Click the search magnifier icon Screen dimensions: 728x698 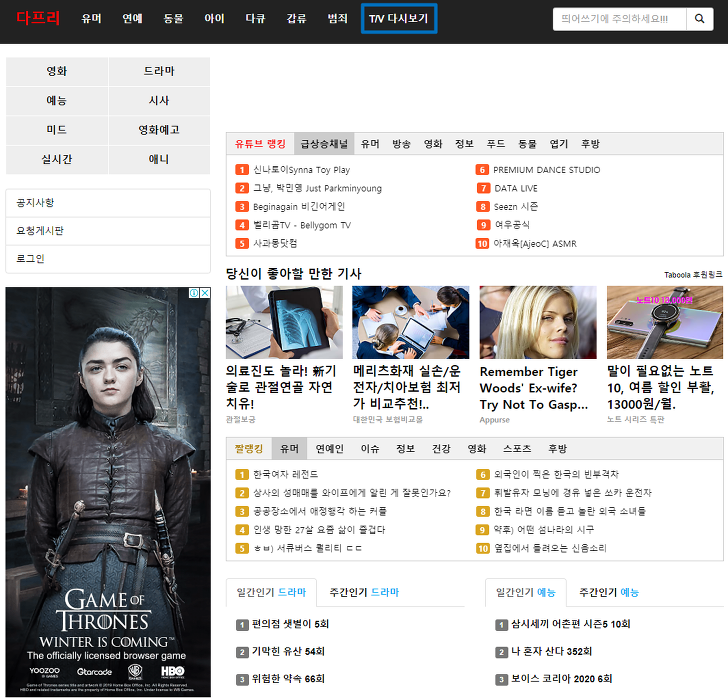[699, 19]
